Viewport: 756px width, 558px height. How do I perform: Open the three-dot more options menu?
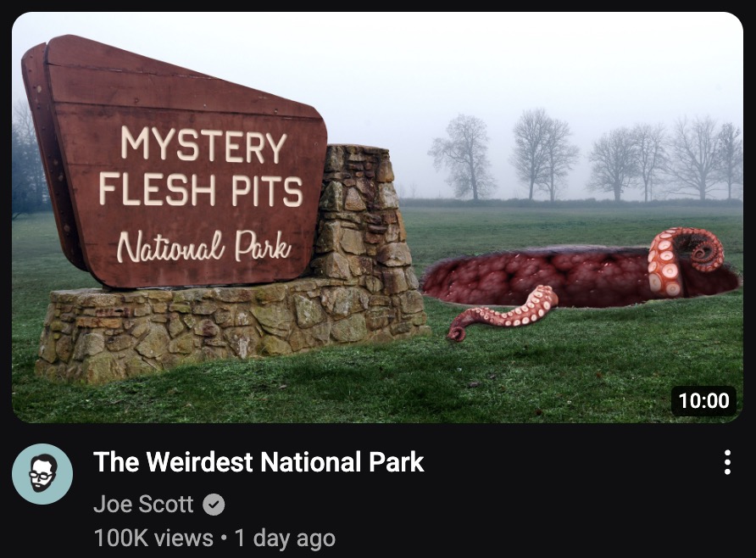tap(727, 462)
